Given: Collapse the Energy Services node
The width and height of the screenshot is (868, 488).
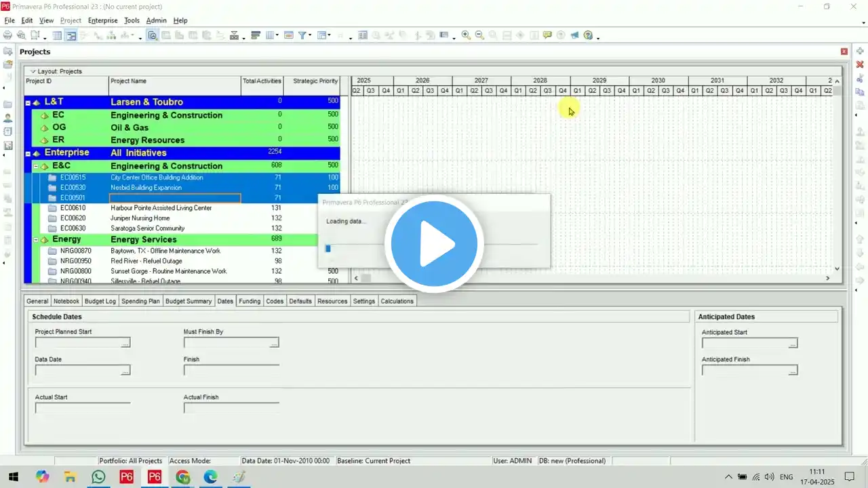Looking at the screenshot, I should click(36, 240).
